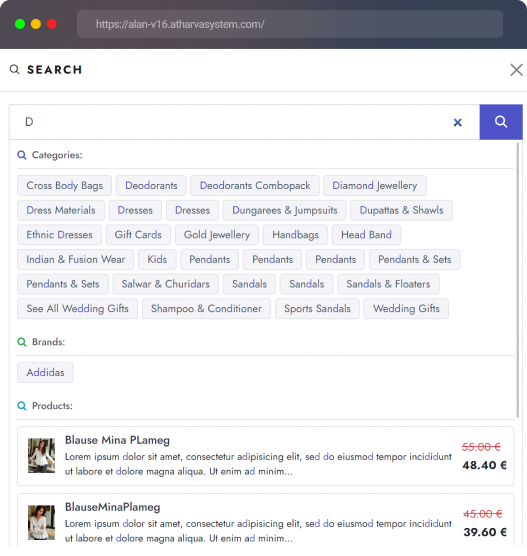Click the red window dot
Viewport: 527px width, 556px height.
[52, 24]
